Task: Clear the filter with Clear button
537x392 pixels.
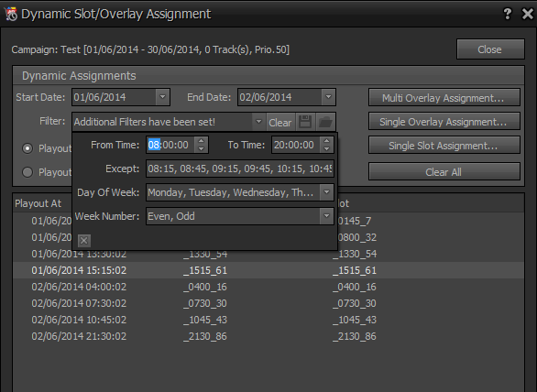Action: (x=280, y=122)
